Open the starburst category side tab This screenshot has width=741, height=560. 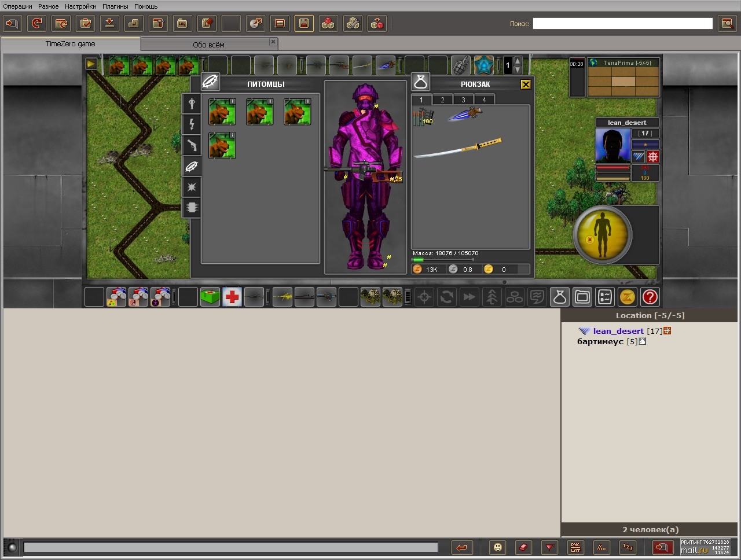[192, 187]
